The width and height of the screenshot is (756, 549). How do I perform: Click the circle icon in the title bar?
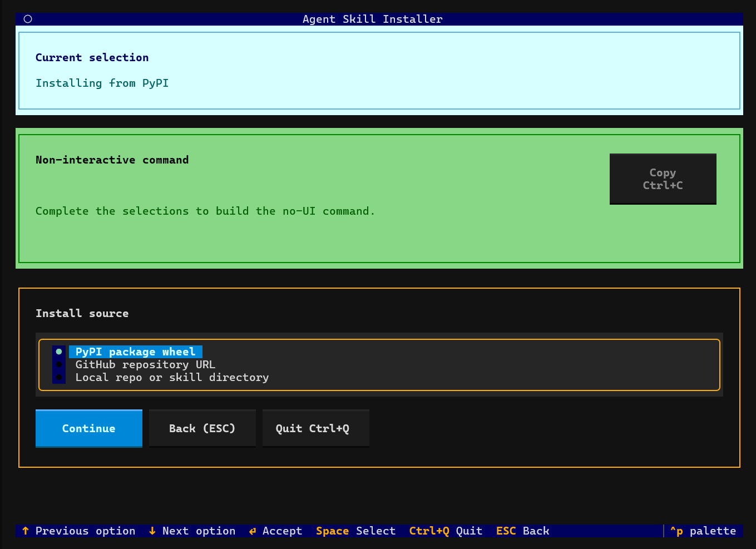(x=28, y=19)
